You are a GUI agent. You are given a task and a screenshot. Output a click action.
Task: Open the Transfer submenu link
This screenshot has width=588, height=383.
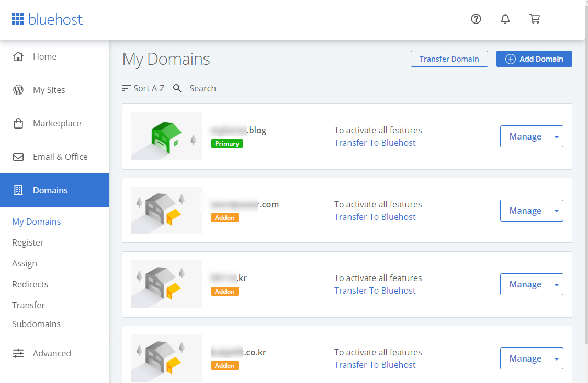(28, 305)
